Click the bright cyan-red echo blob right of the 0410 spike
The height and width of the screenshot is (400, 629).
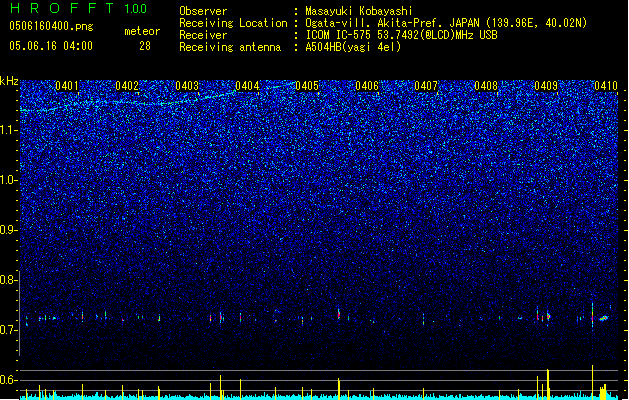pos(604,319)
